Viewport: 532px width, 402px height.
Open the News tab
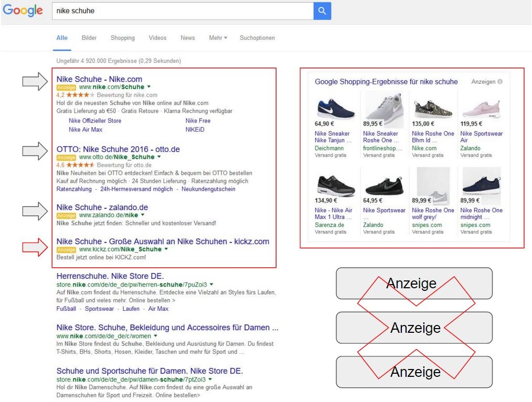click(188, 38)
